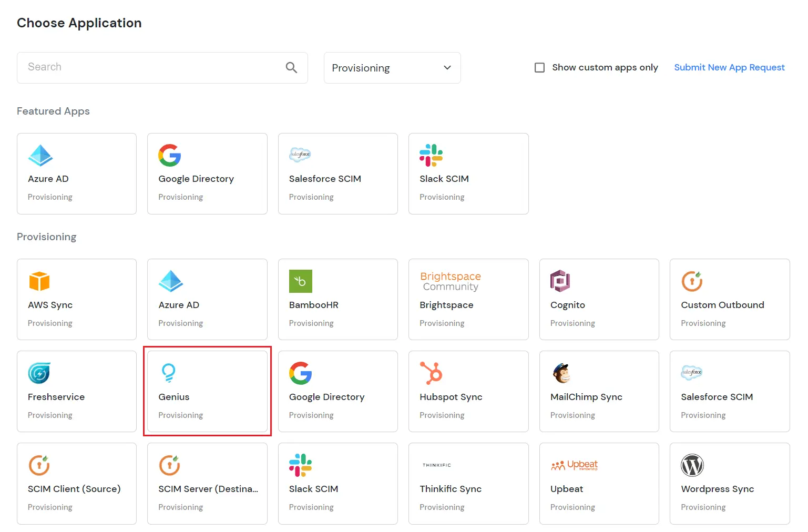This screenshot has height=532, width=808.
Task: Click the Brightspace Community logo
Action: [x=451, y=281]
